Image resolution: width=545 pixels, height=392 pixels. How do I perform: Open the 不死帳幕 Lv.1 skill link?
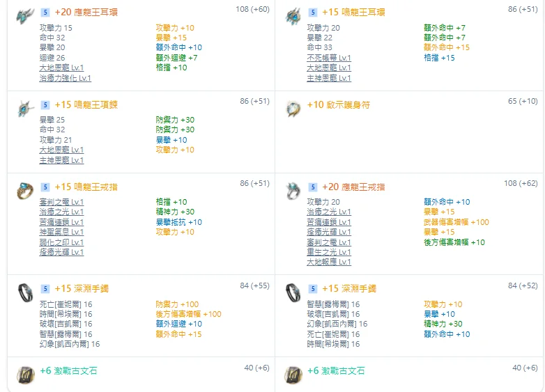coord(329,58)
